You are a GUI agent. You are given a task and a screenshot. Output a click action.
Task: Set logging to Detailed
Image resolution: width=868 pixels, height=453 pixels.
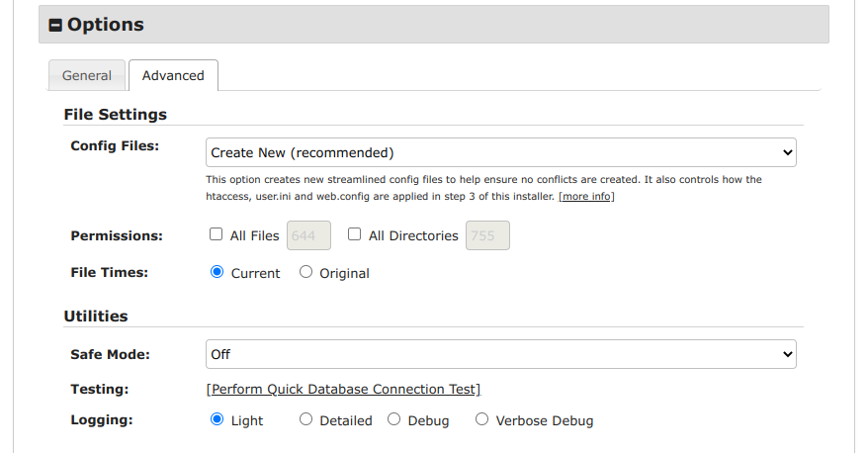coord(305,419)
